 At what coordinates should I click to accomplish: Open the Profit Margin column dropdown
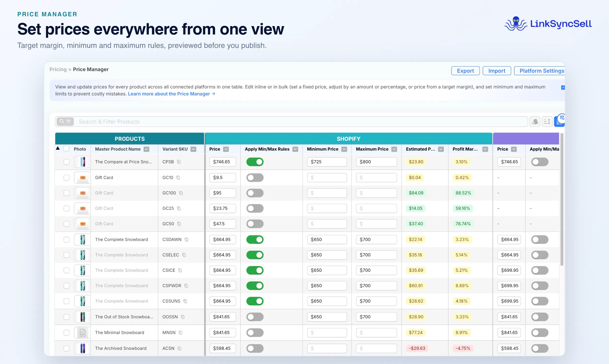point(485,149)
